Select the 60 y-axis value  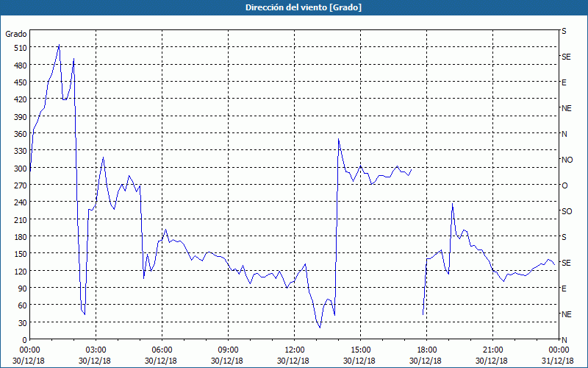click(23, 305)
